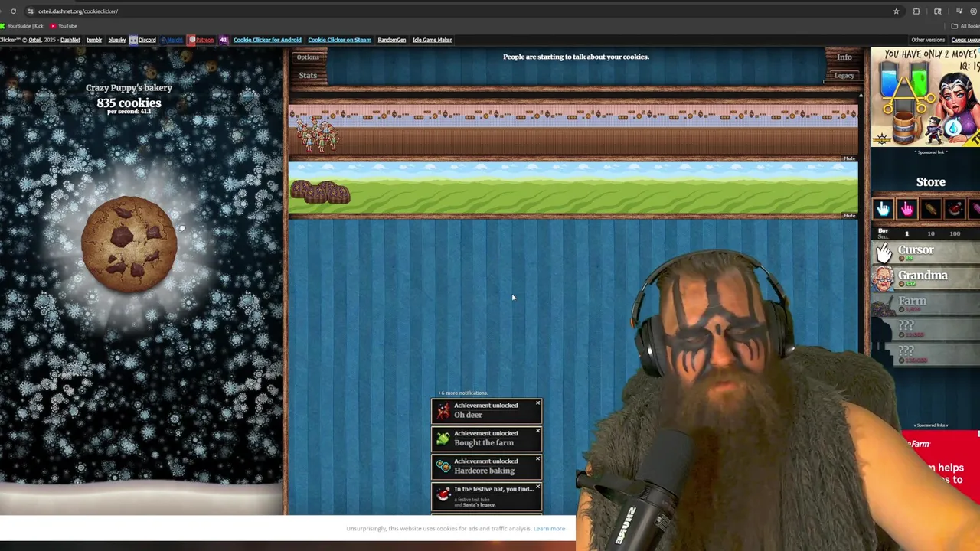
Task: Open the Info menu
Action: pyautogui.click(x=844, y=57)
